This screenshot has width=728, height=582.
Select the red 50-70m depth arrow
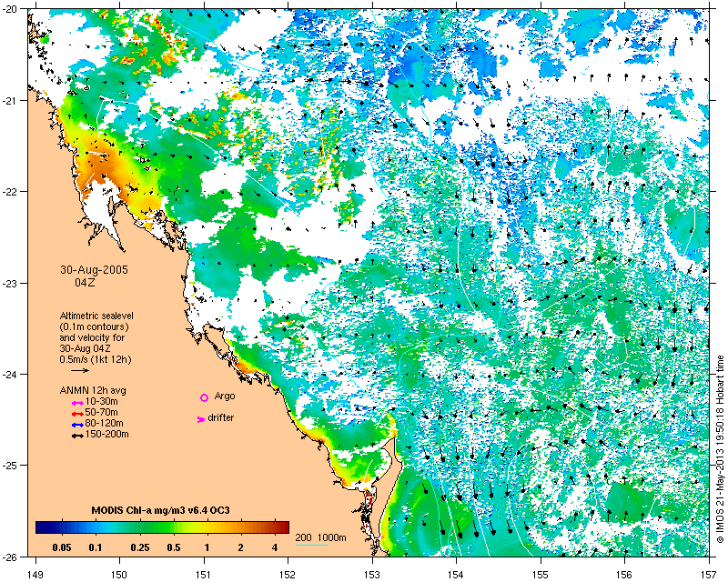point(77,414)
